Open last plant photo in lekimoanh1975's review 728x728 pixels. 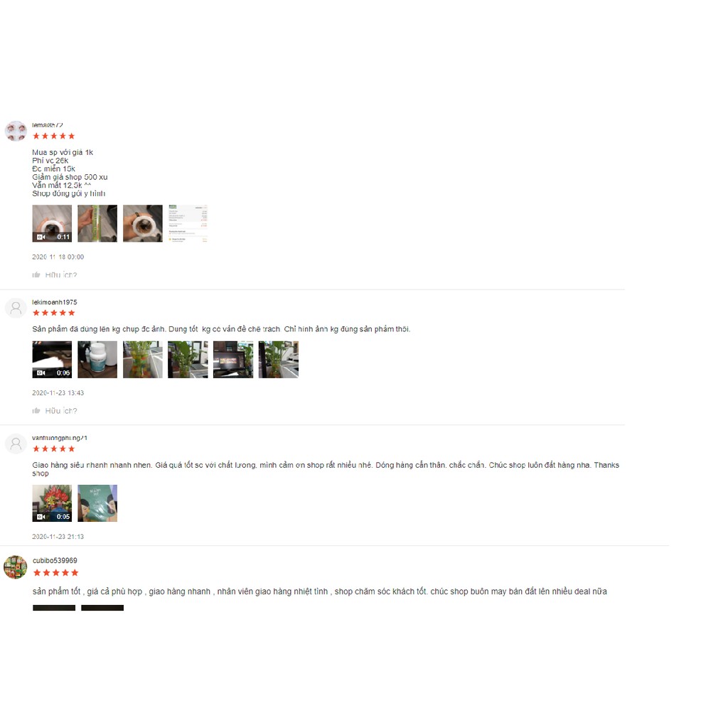[x=279, y=359]
